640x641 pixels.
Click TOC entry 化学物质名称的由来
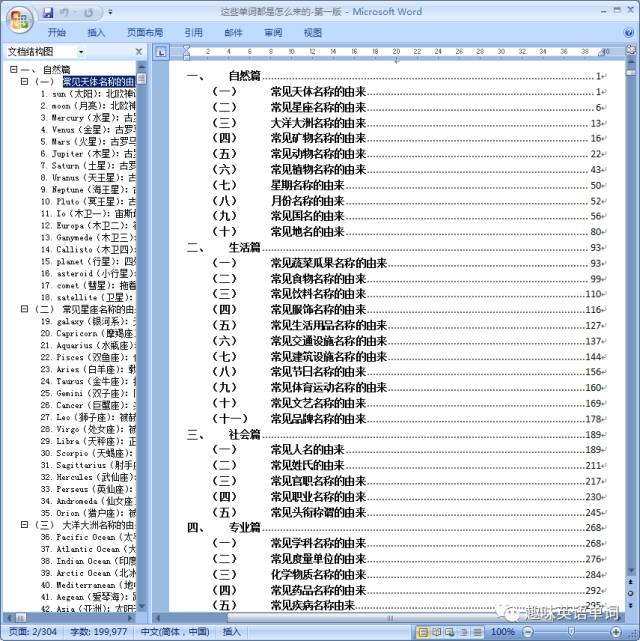[x=318, y=574]
